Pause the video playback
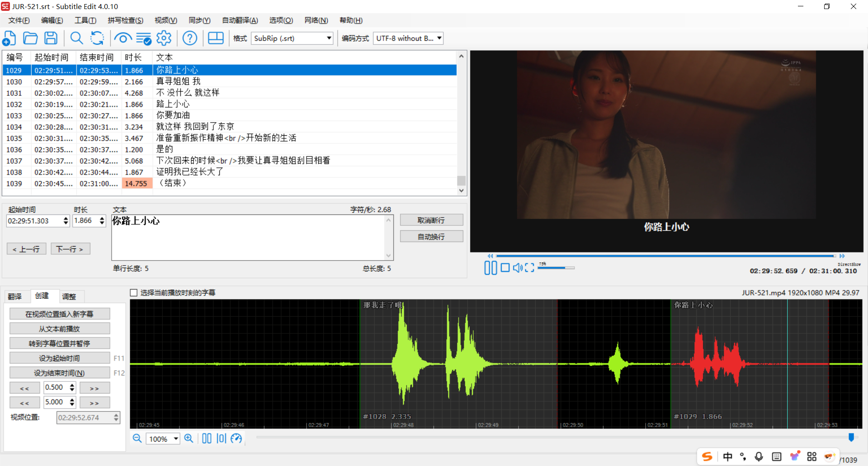The height and width of the screenshot is (466, 868). click(491, 268)
